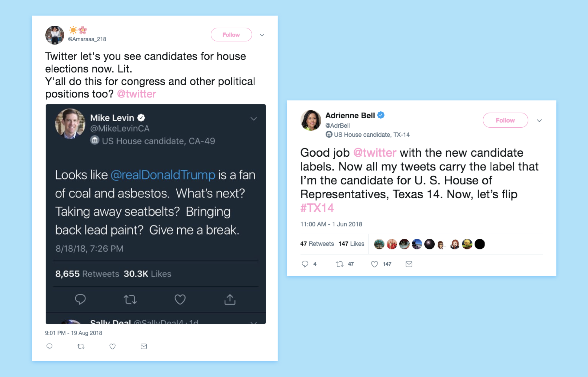Screen dimensions: 588x377
Task: Message the @Amaraaa_218 tweet via envelope icon
Action: (x=144, y=346)
